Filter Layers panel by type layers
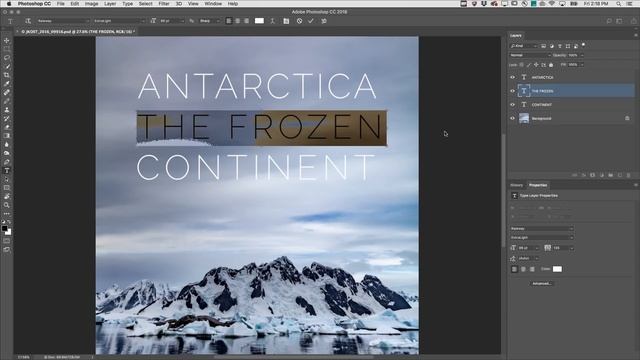Viewport: 640px width, 360px height. click(x=560, y=46)
